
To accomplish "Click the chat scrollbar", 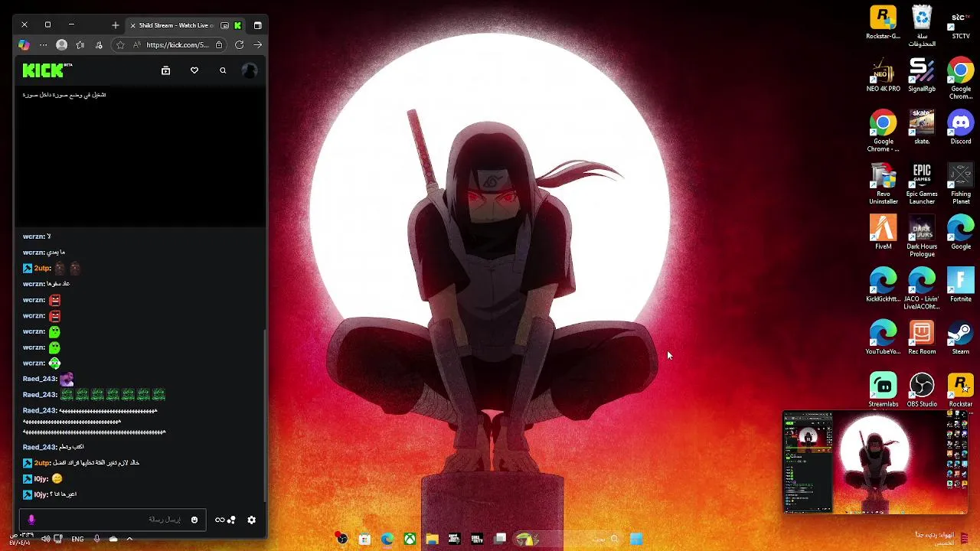I will click(266, 417).
